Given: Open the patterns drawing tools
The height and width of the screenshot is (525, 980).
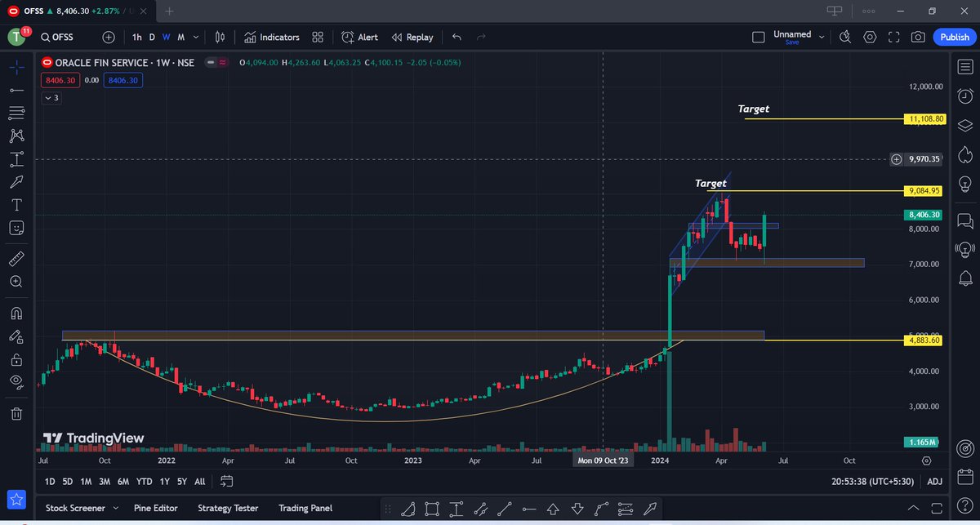Looking at the screenshot, I should [16, 136].
